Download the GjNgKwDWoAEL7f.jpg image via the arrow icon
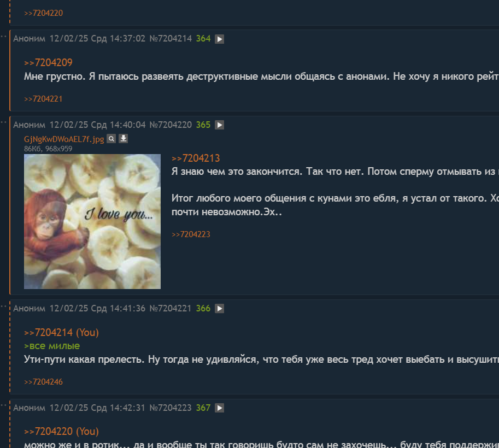Viewport: 499px width, 448px height. click(123, 139)
